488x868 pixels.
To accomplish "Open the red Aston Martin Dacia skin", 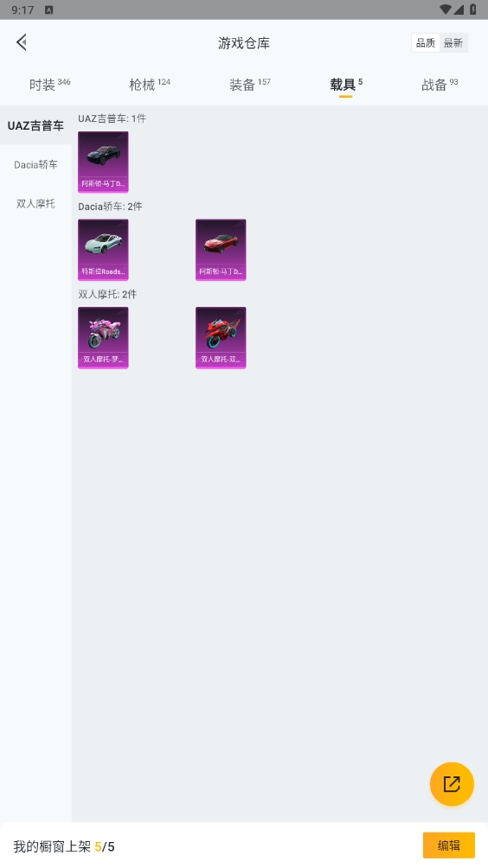I will (221, 250).
